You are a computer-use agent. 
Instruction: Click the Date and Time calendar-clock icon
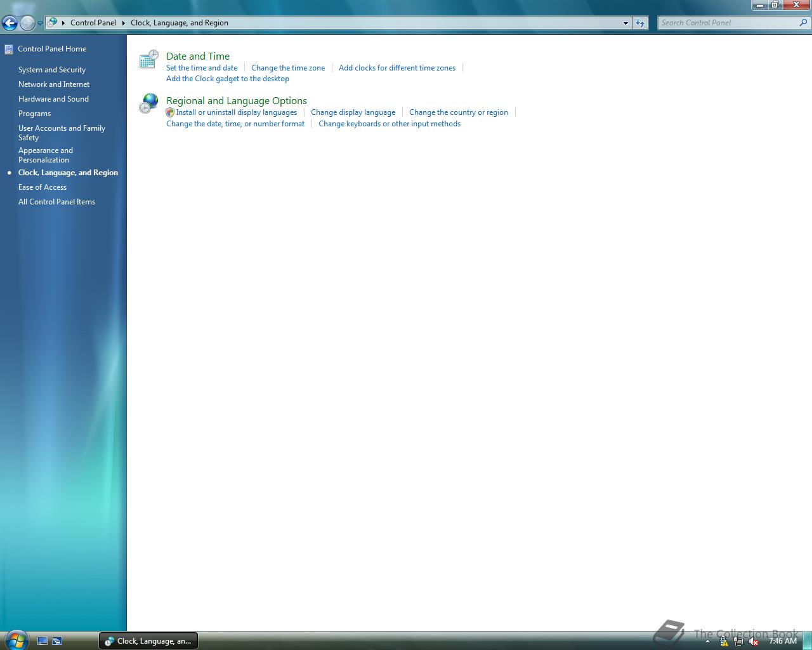coord(148,59)
